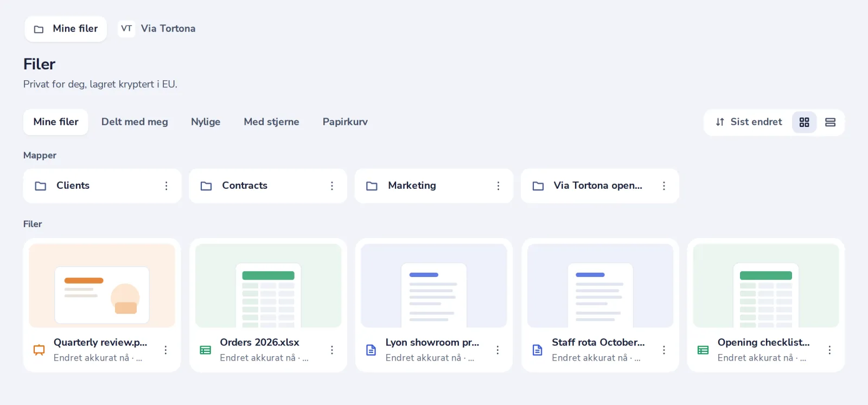Click the document icon beside Staff rota October
868x405 pixels.
click(537, 350)
